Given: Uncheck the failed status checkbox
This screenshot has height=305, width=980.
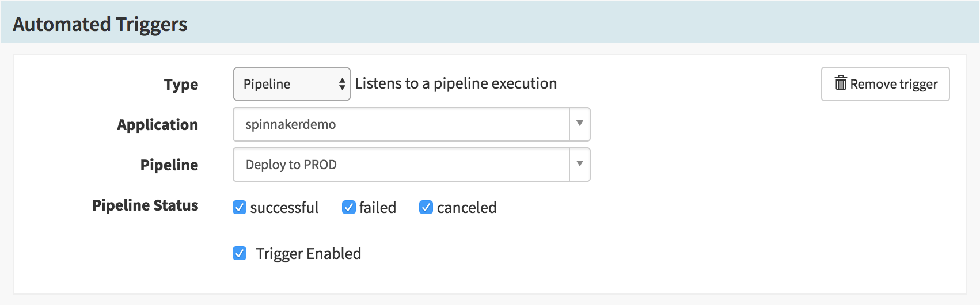Looking at the screenshot, I should click(x=349, y=207).
